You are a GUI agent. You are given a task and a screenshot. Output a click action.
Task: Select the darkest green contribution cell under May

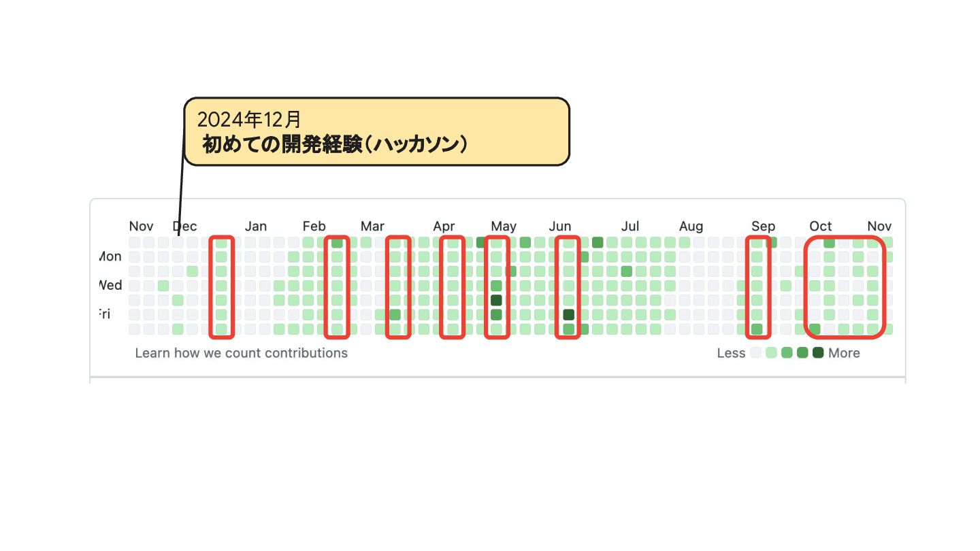(496, 300)
